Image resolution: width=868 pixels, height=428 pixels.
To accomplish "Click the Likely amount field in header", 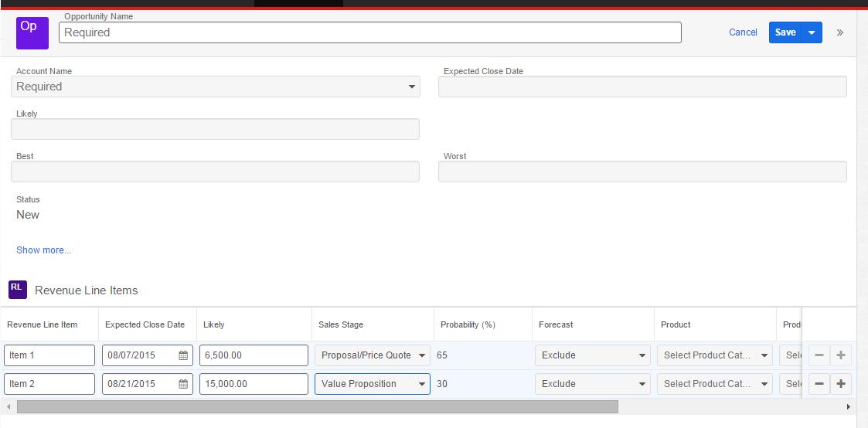I will pos(215,129).
